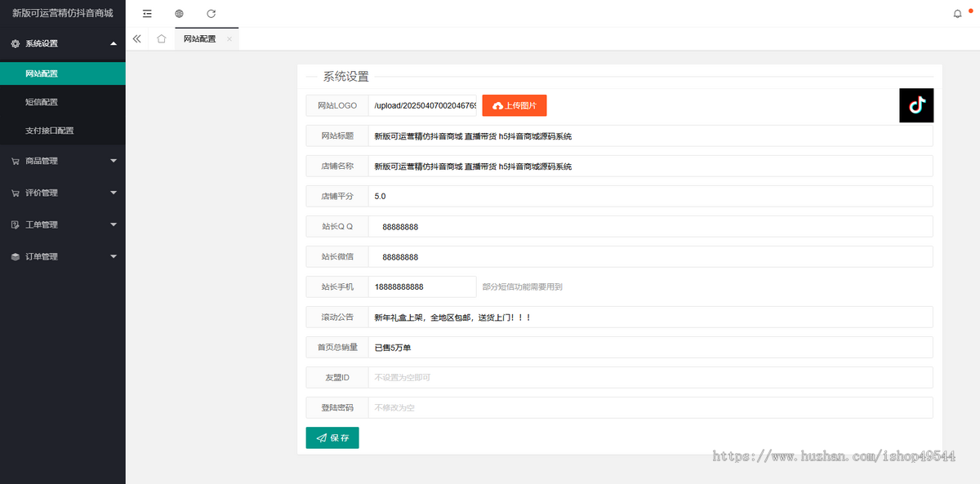Image resolution: width=980 pixels, height=484 pixels.
Task: Open the 商品管理 menu
Action: click(x=63, y=161)
